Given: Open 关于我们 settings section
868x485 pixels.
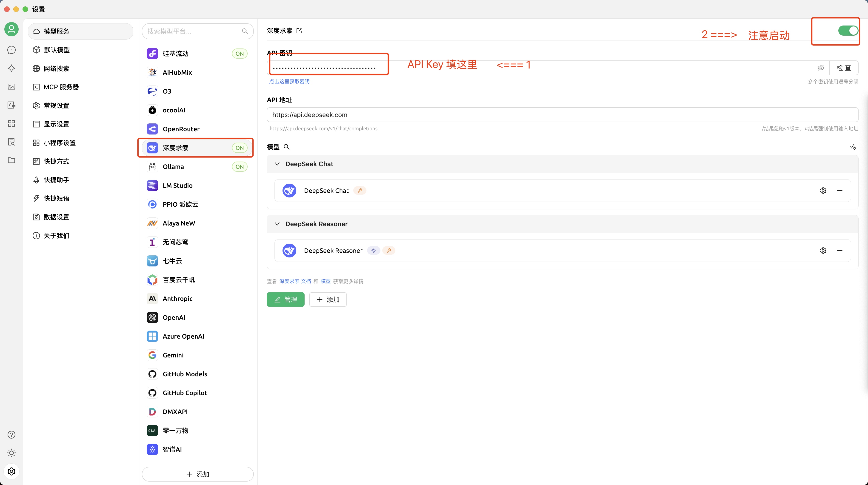Looking at the screenshot, I should pos(80,236).
